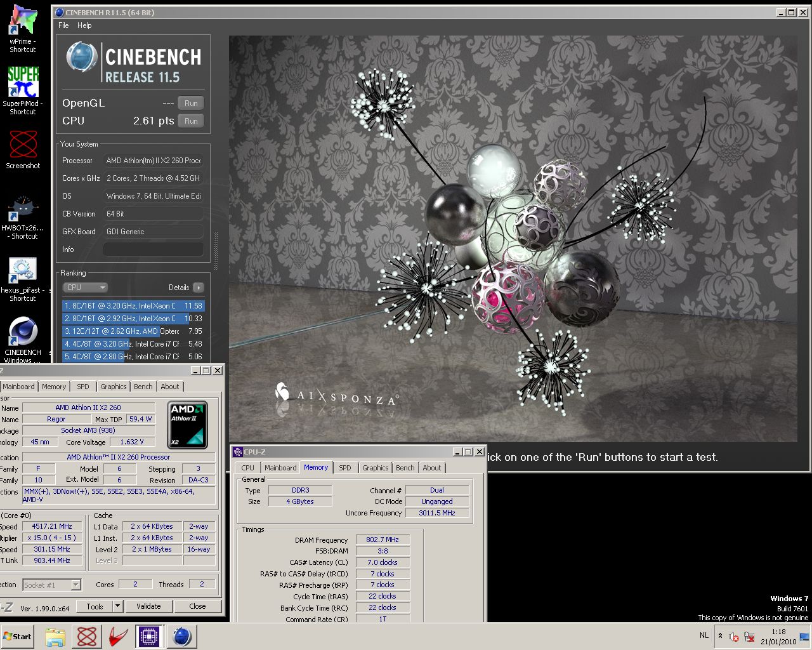Open CPU tab in Memory CPU-Z window
The width and height of the screenshot is (812, 650).
[248, 468]
